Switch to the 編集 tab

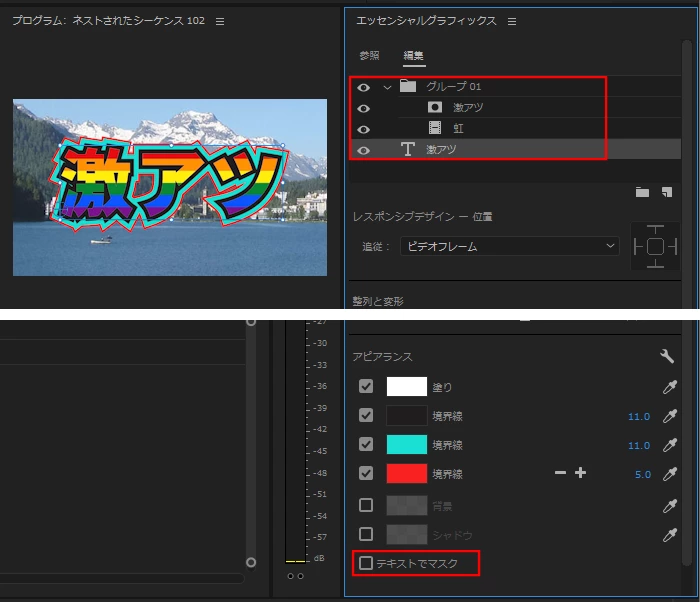[413, 55]
